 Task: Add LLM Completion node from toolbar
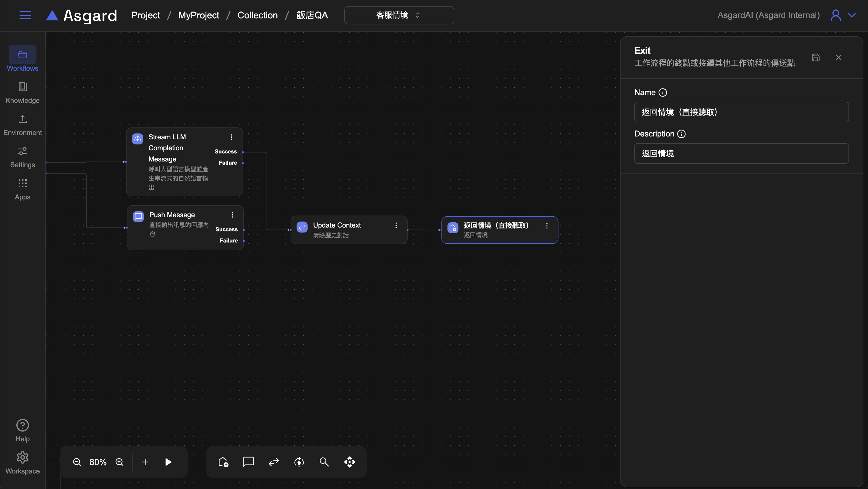tap(299, 462)
